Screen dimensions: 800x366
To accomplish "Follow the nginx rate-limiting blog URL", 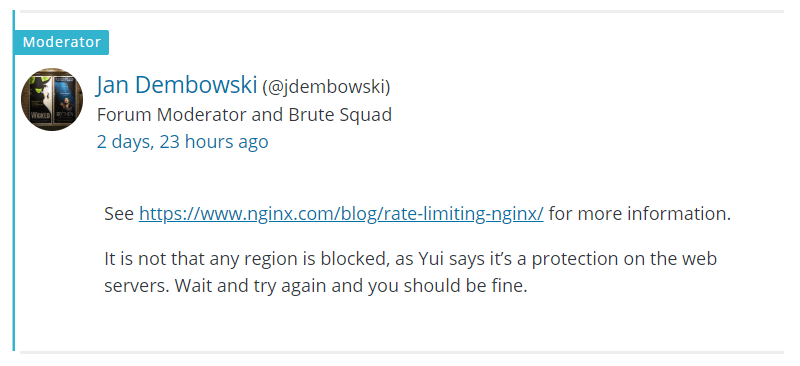I will [x=341, y=213].
